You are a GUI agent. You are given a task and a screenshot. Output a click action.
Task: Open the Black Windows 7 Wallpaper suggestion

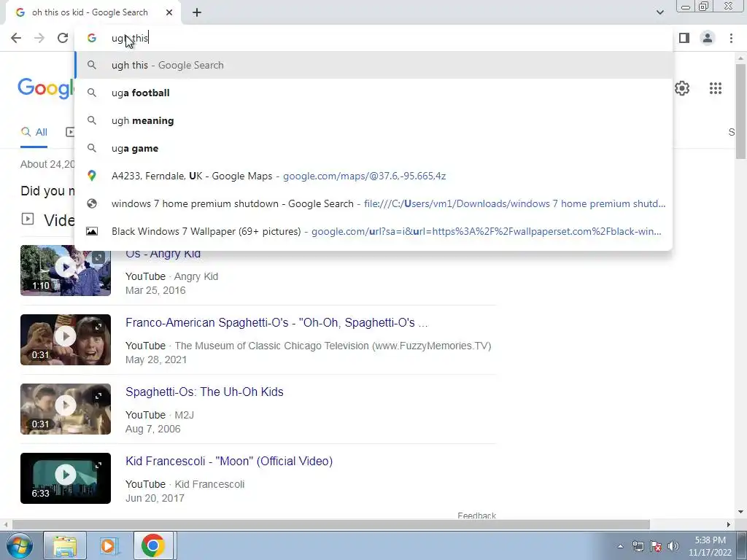coord(373,231)
